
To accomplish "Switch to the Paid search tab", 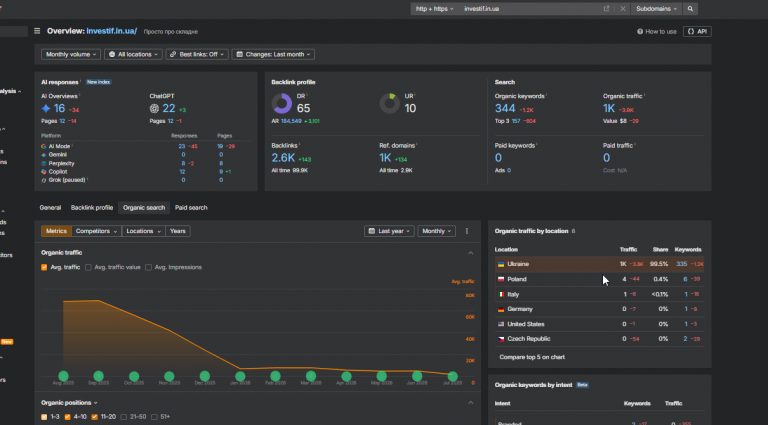I will click(x=191, y=208).
